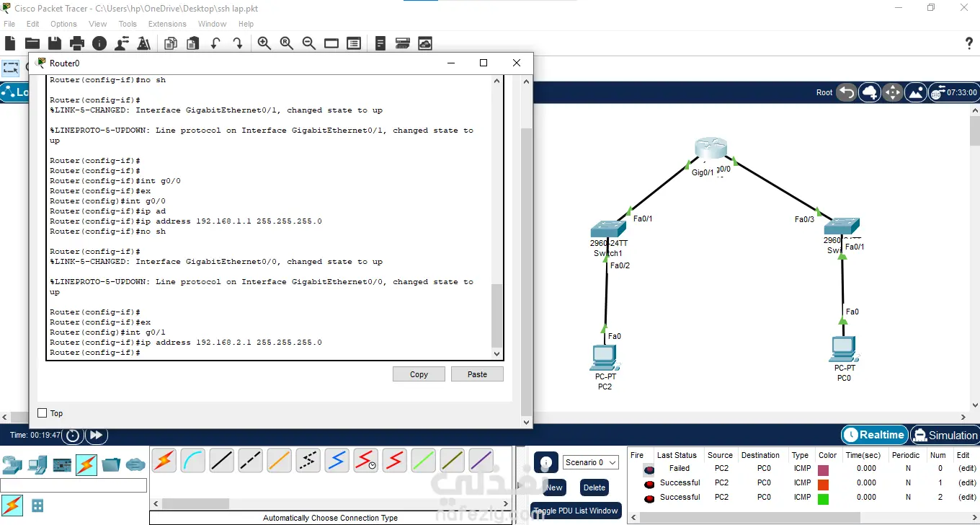The image size is (980, 525).
Task: Open the View menu
Action: pos(98,24)
